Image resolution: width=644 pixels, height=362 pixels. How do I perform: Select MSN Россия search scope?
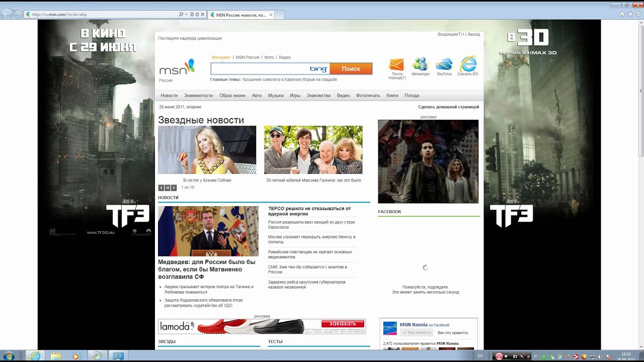coord(248,57)
